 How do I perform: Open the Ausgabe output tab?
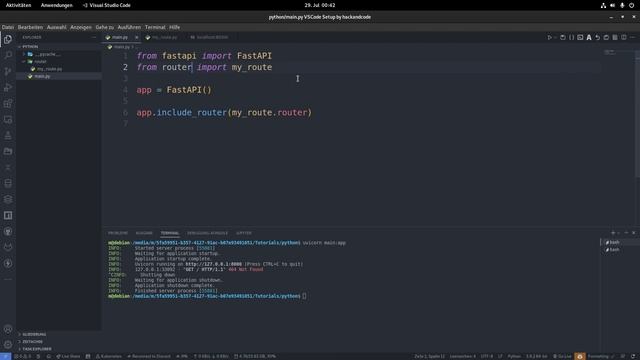[x=144, y=233]
